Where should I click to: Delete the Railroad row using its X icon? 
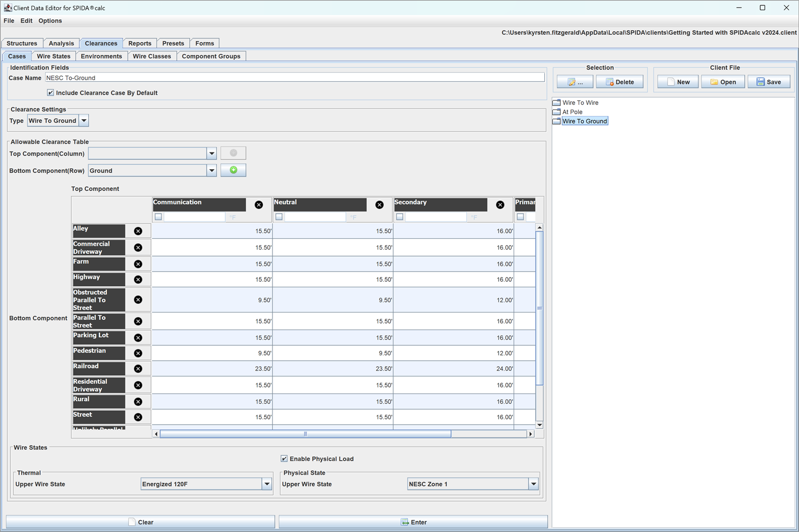(x=138, y=369)
